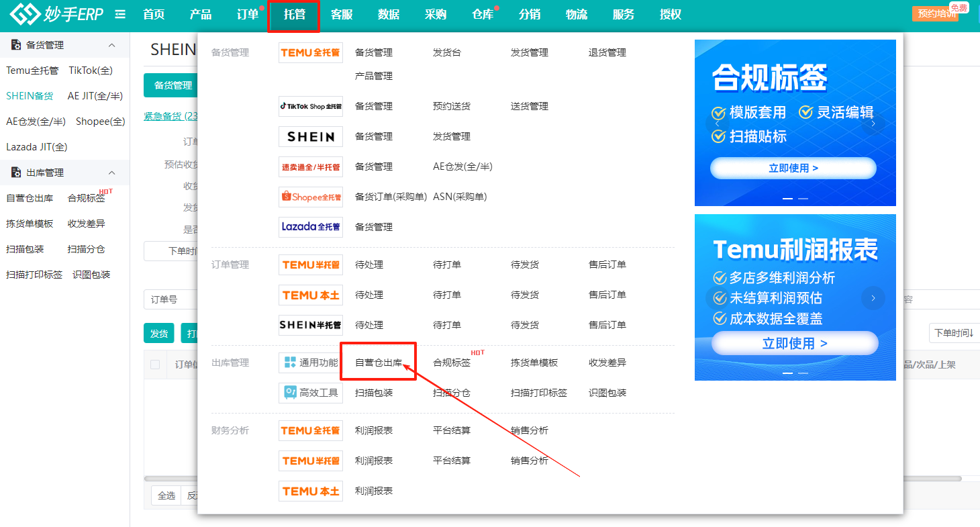Open the 物流 top menu
The width and height of the screenshot is (980, 527).
tap(577, 15)
